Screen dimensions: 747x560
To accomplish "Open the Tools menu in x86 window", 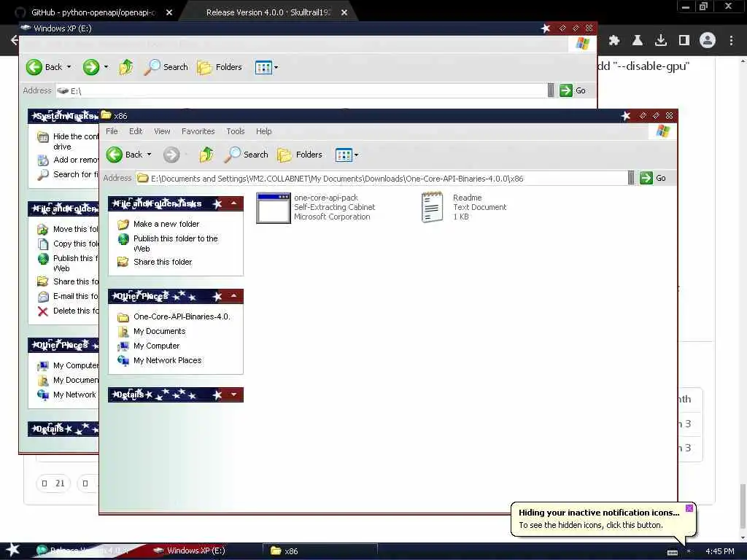I will [x=236, y=131].
